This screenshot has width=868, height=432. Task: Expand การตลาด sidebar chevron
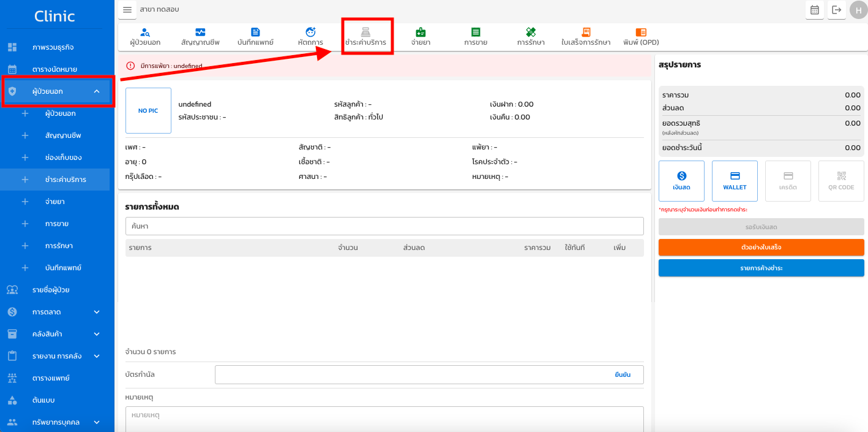click(97, 312)
